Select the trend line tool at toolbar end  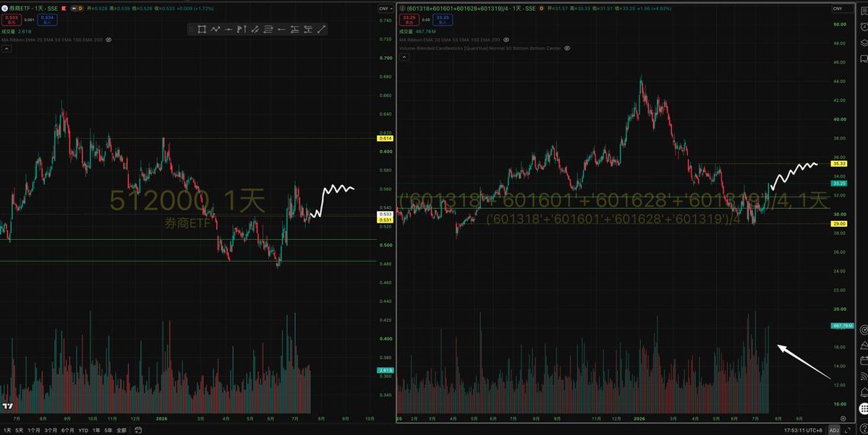(x=321, y=29)
